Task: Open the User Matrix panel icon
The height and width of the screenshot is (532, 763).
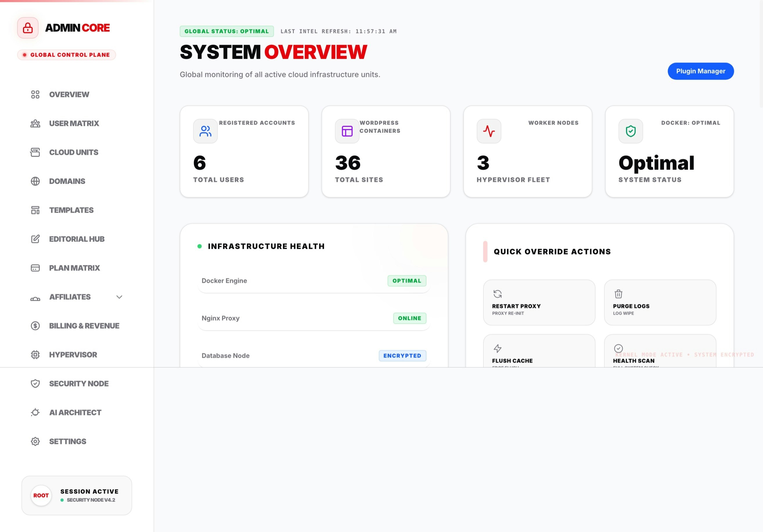Action: coord(35,123)
